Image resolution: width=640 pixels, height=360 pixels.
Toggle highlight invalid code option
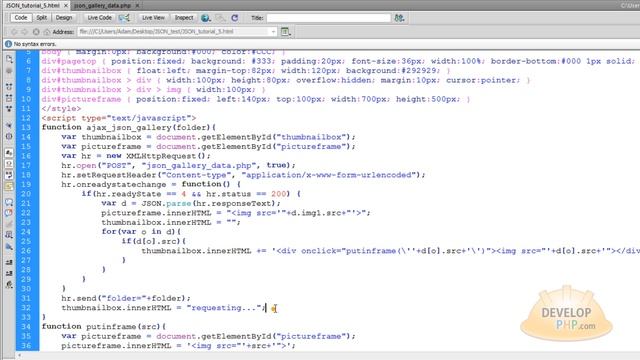point(9,164)
